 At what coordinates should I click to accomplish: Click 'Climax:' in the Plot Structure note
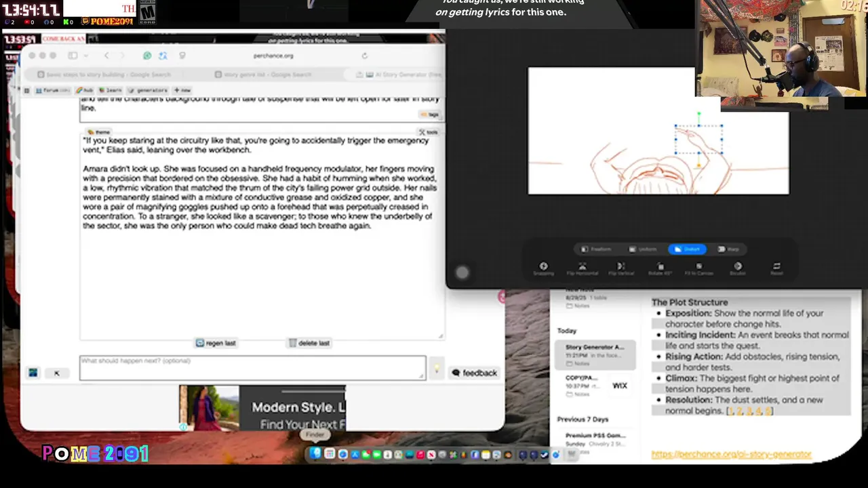coord(682,379)
